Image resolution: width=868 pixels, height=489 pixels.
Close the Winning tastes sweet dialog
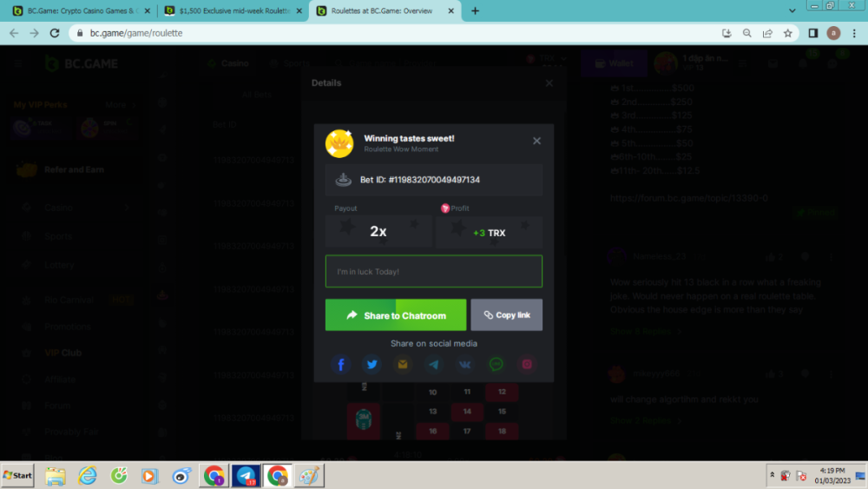(x=536, y=141)
